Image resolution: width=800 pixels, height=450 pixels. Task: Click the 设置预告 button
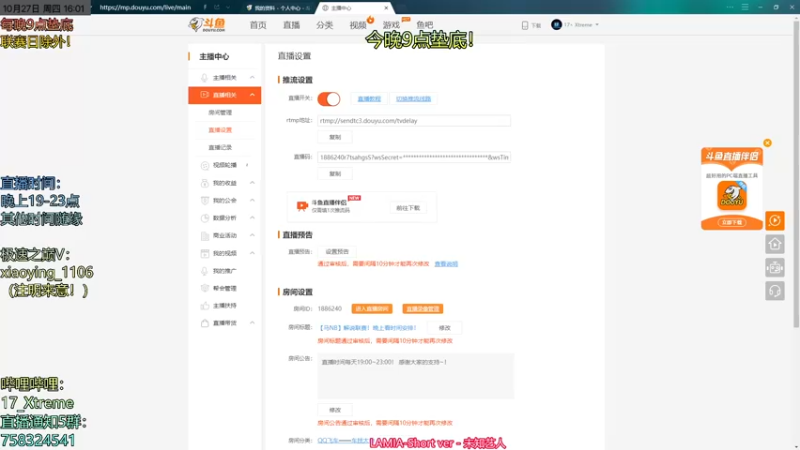(337, 252)
